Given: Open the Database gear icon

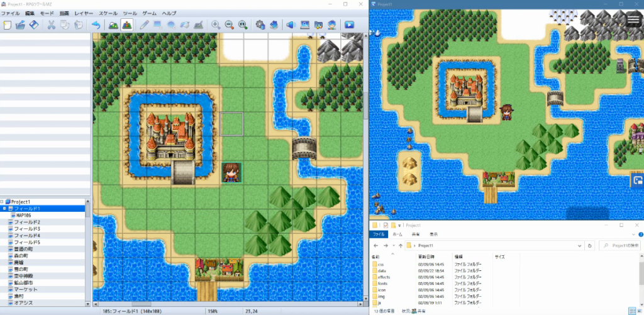Looking at the screenshot, I should [260, 25].
